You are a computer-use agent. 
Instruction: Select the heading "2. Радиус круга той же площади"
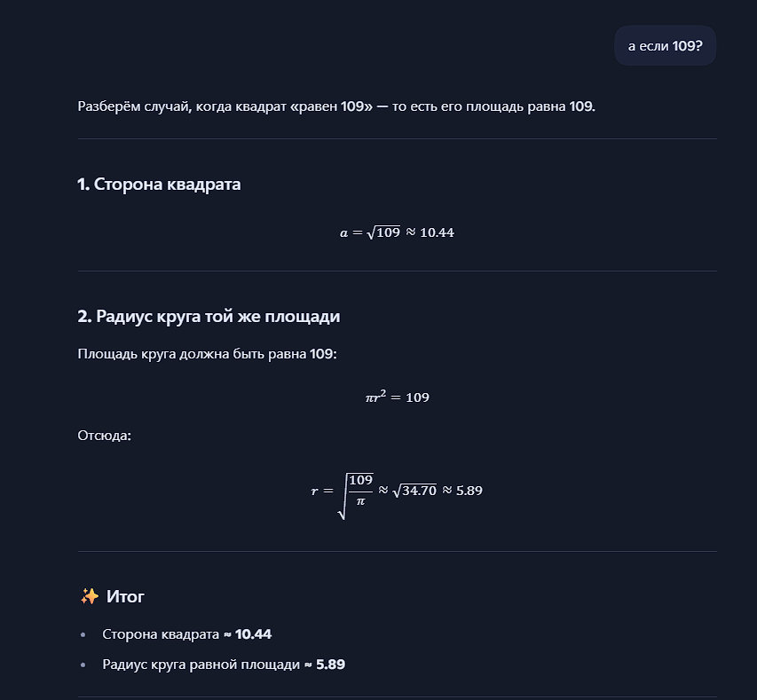tap(209, 316)
